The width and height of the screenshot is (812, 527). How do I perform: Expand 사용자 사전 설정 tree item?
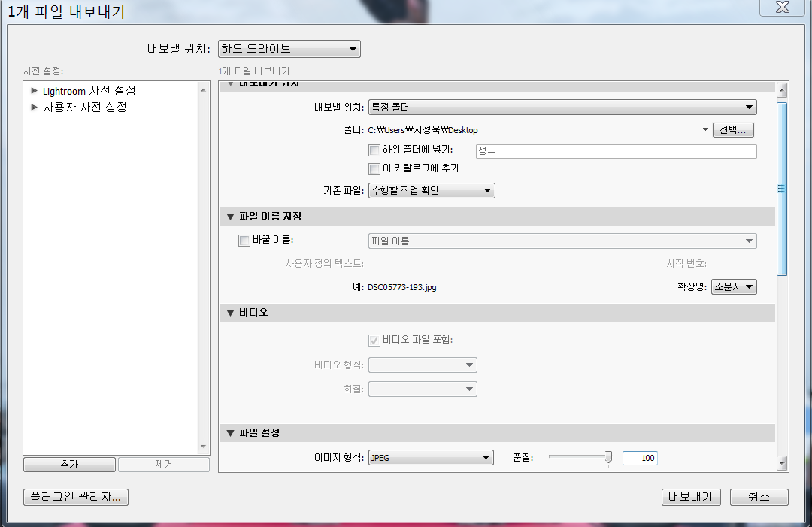tap(34, 108)
